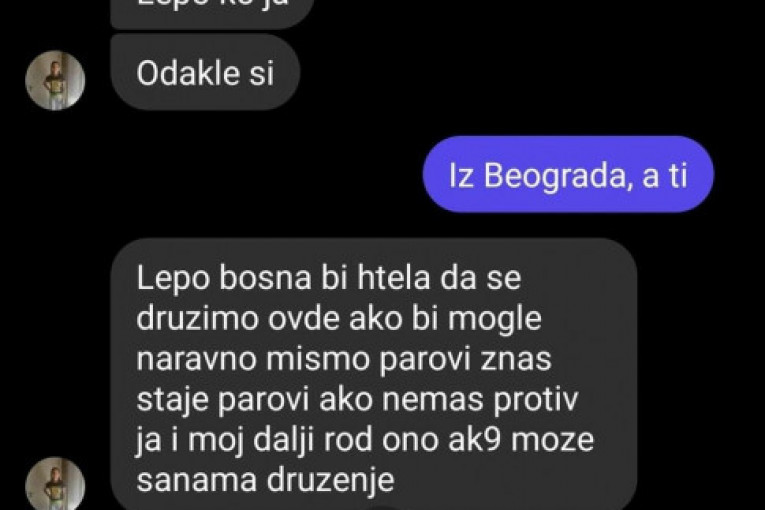This screenshot has height=510, width=765.
Task: Open sender's profile picture beside "Odakle si"
Action: (x=55, y=81)
